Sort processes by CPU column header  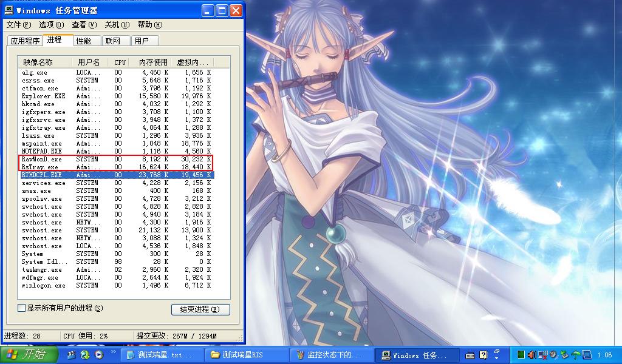(x=120, y=62)
